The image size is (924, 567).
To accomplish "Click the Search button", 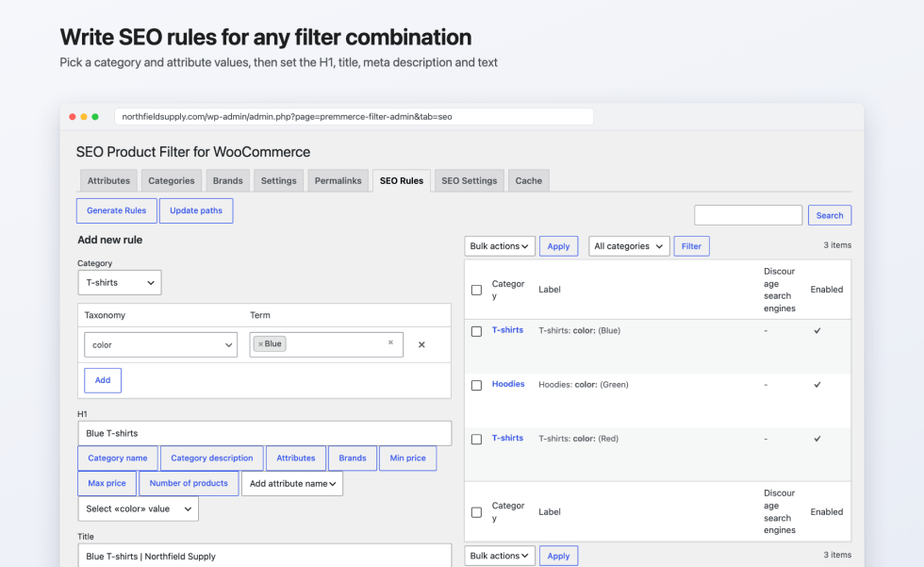I will point(829,215).
